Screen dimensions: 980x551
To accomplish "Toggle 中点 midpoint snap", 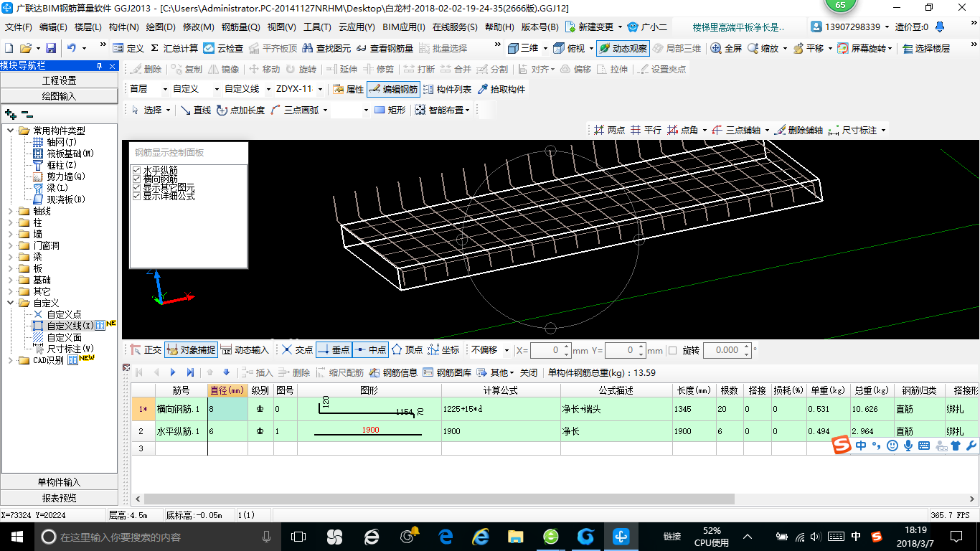I will tap(370, 350).
